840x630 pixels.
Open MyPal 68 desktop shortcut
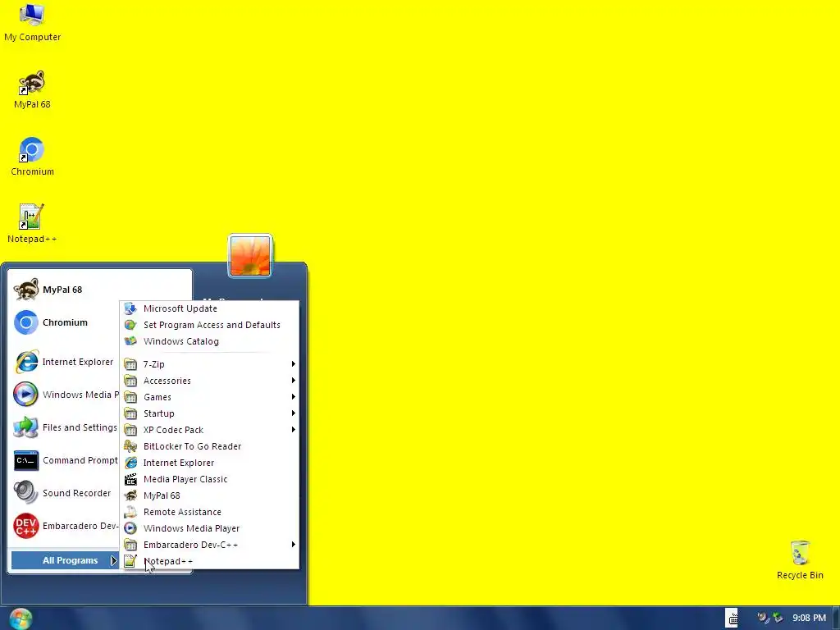pos(32,90)
